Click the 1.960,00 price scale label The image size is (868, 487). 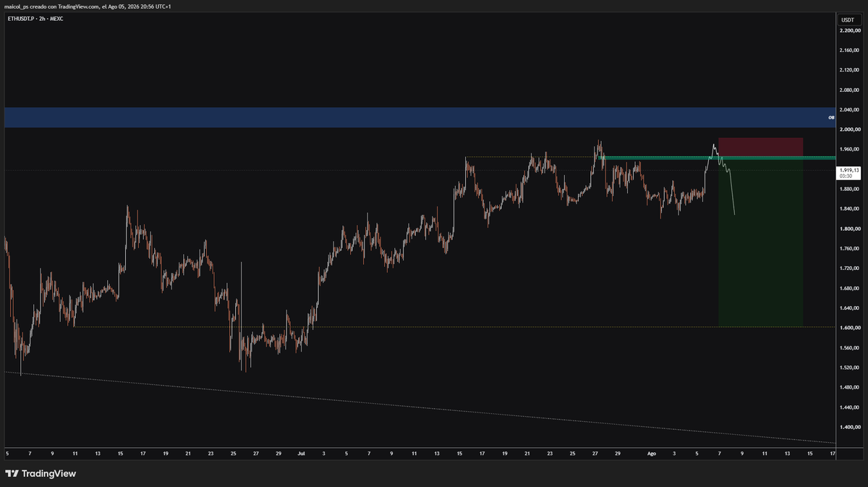pyautogui.click(x=849, y=150)
